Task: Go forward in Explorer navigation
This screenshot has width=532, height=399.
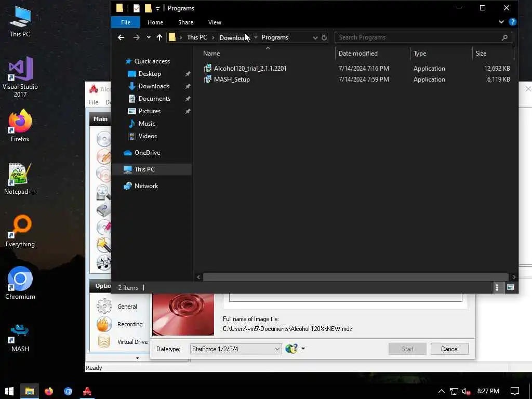Action: coord(137,37)
